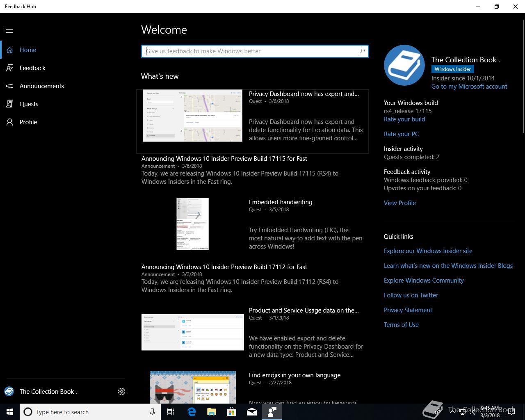This screenshot has width=525, height=420.
Task: Open Product and Service Usage data title
Action: (304, 310)
